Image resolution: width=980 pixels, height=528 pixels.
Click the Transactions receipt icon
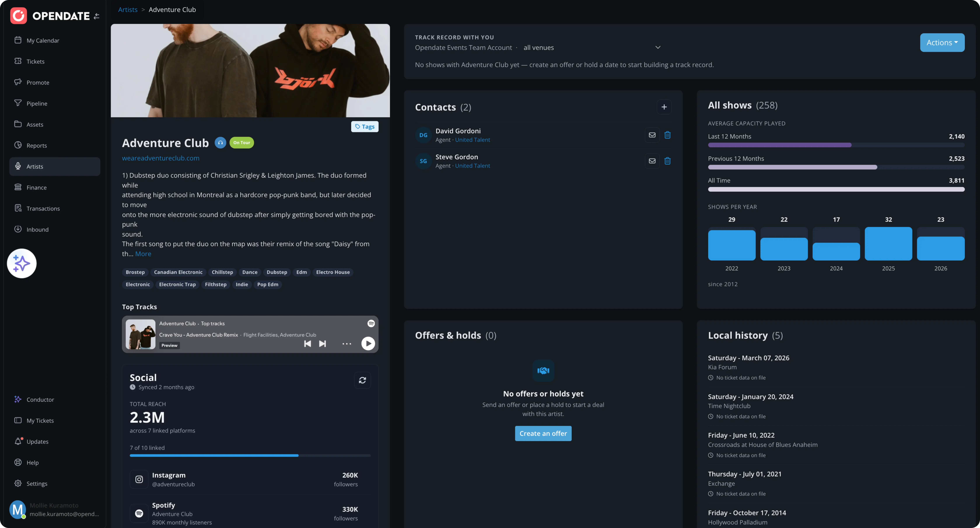18,208
